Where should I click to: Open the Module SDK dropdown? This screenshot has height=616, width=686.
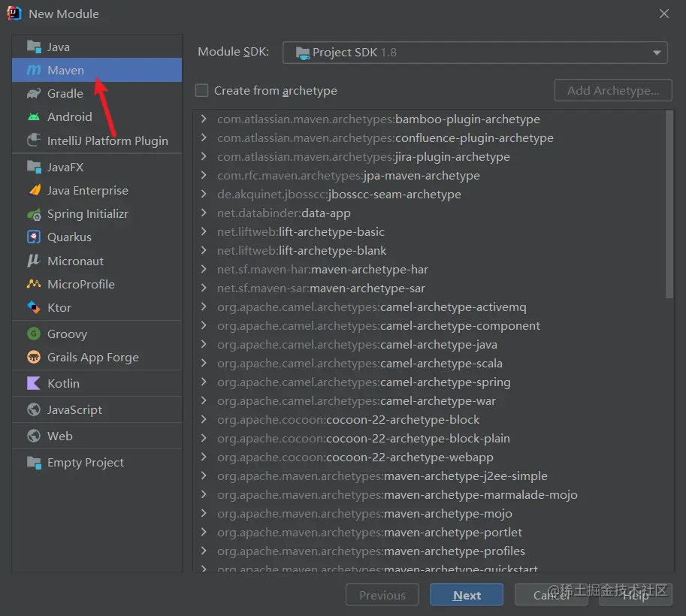click(x=475, y=53)
